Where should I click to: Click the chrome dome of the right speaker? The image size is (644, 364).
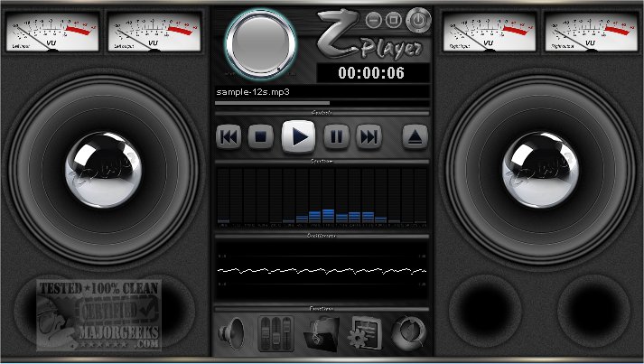pyautogui.click(x=540, y=169)
